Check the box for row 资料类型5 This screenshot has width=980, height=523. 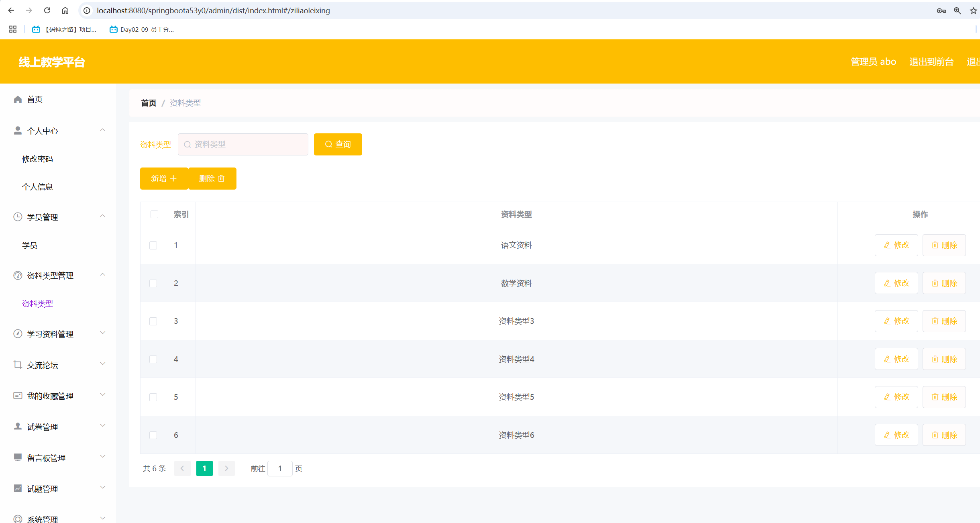pyautogui.click(x=153, y=397)
